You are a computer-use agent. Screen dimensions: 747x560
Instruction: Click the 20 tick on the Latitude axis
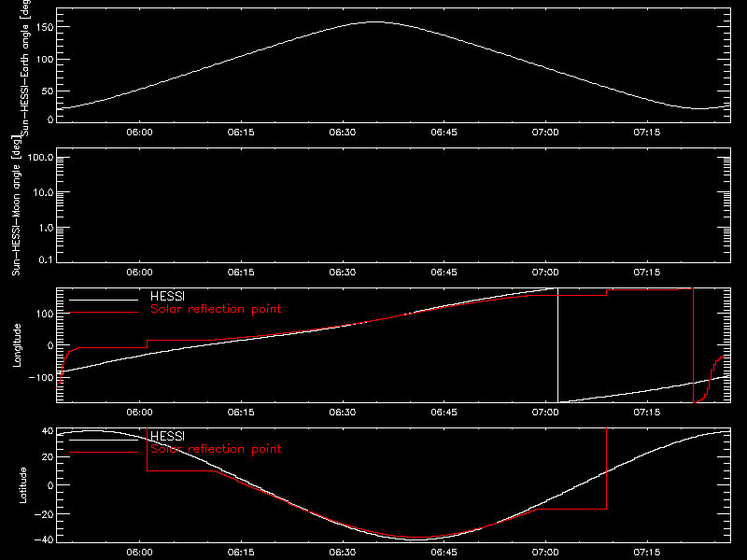[x=48, y=457]
